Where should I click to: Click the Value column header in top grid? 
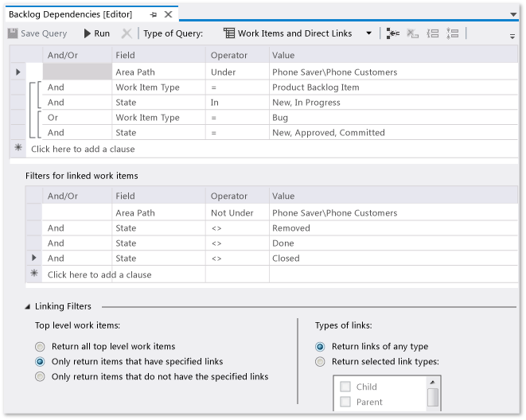393,55
